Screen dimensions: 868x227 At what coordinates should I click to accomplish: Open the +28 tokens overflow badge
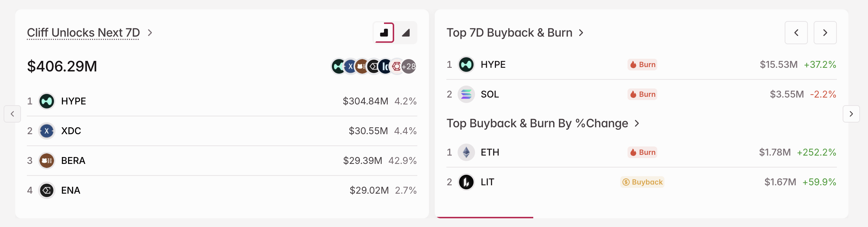point(408,66)
